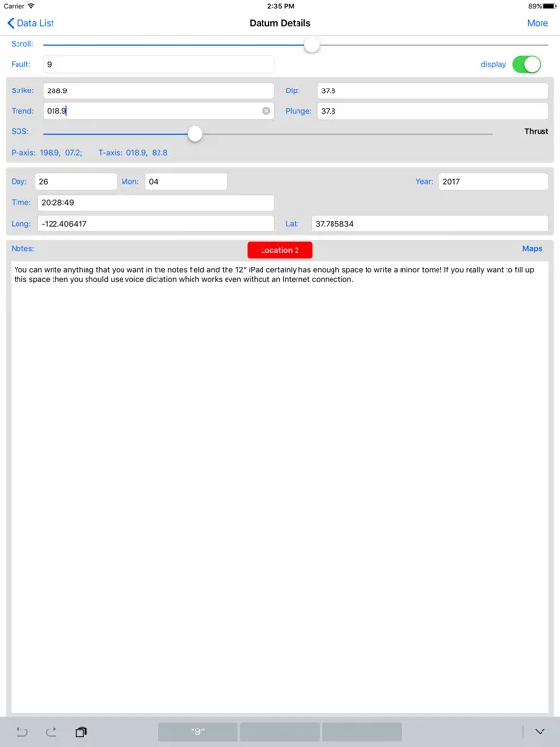Tap the Thrust label
Image resolution: width=560 pixels, height=747 pixels.
click(x=537, y=131)
